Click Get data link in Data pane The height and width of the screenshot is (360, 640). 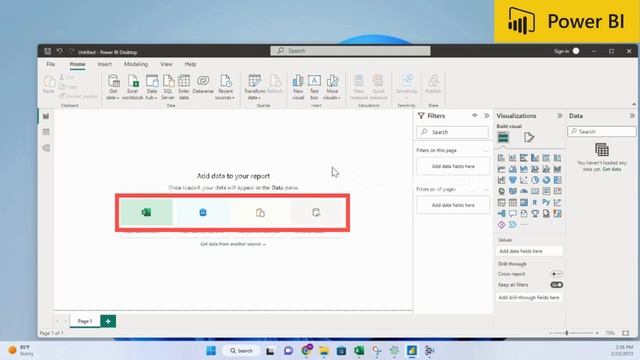pyautogui.click(x=612, y=169)
